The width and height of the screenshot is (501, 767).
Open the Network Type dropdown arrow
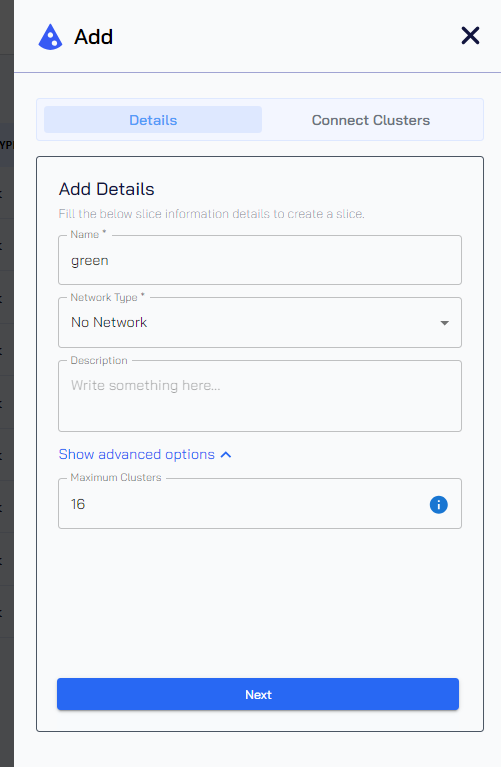(444, 323)
